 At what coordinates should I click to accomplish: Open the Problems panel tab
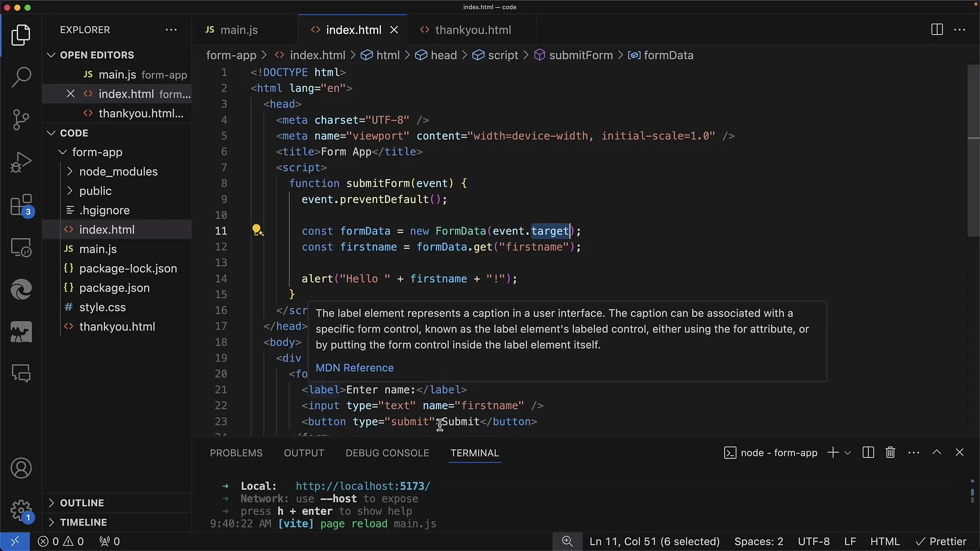click(x=236, y=453)
